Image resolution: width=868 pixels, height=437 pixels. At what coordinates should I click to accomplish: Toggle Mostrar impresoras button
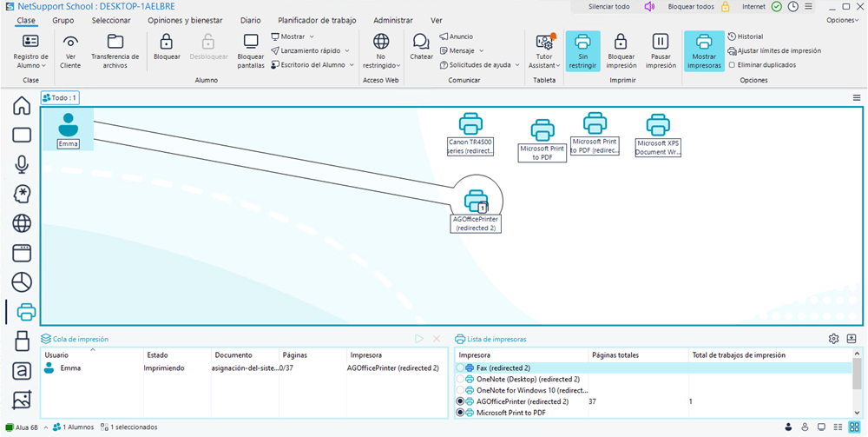704,51
